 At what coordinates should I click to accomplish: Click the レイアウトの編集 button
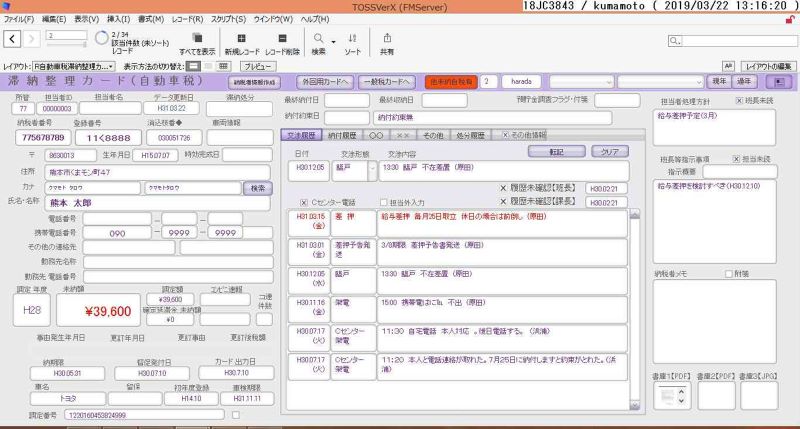[768, 66]
